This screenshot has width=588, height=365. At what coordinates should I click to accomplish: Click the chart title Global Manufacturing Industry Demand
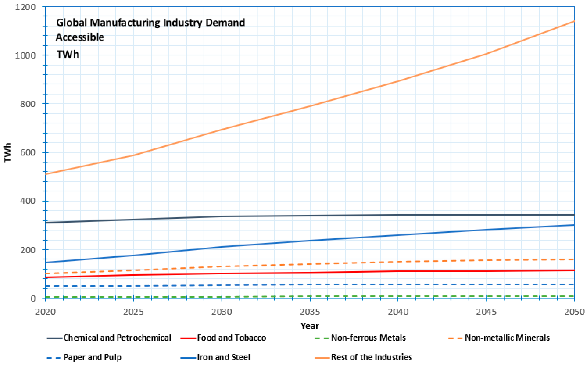click(150, 22)
